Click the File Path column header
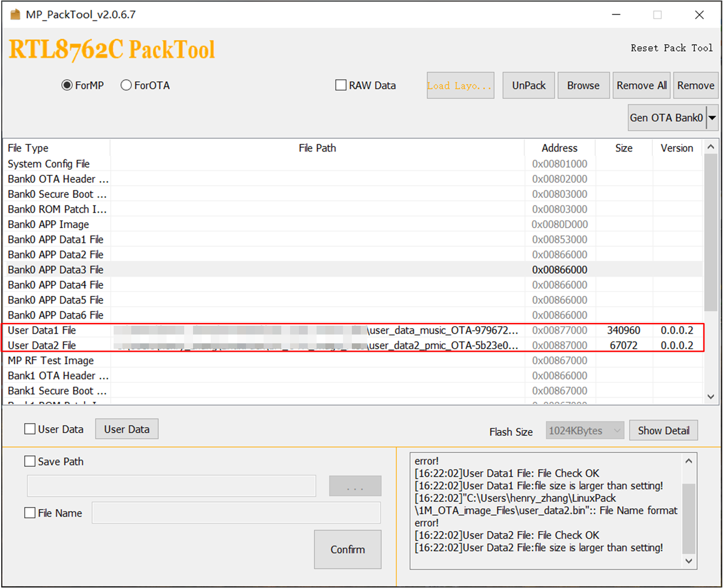Viewport: 723px width, 588px height. tap(317, 148)
